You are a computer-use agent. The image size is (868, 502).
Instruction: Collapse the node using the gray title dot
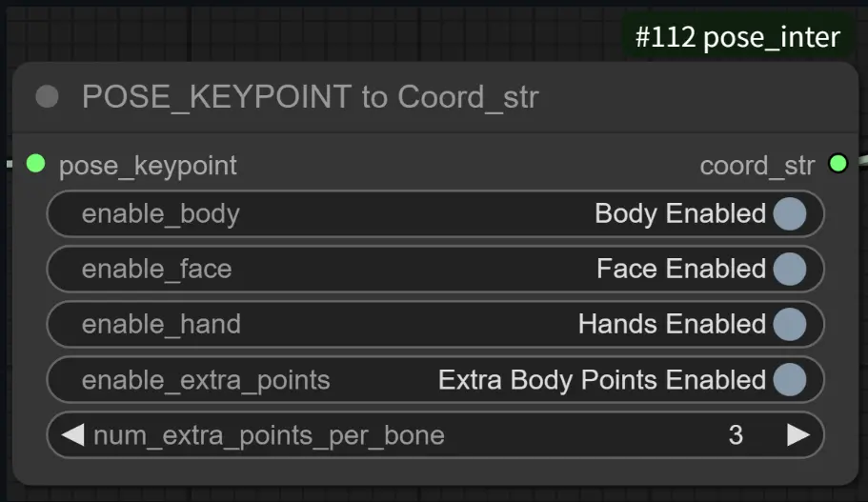(x=47, y=96)
